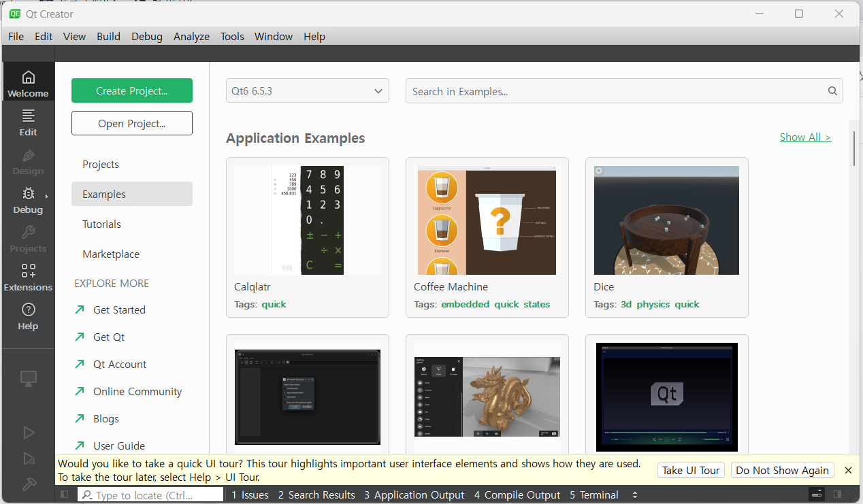Viewport: 863px width, 504px height.
Task: Switch to Debug mode in sidebar
Action: pos(28,199)
